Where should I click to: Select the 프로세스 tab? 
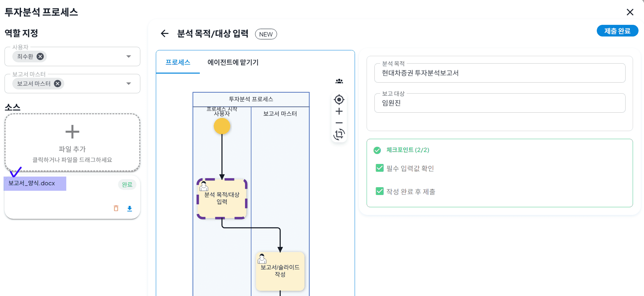click(x=178, y=62)
